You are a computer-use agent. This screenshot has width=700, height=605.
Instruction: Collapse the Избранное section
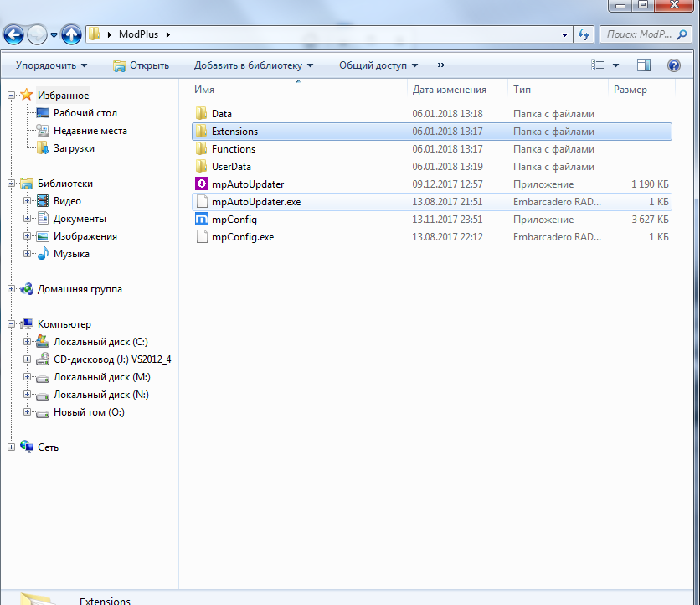pyautogui.click(x=11, y=95)
